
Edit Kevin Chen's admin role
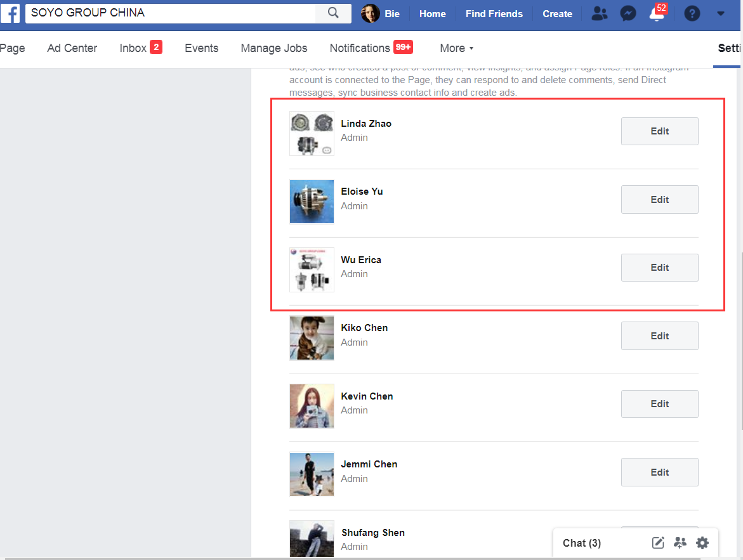click(660, 403)
